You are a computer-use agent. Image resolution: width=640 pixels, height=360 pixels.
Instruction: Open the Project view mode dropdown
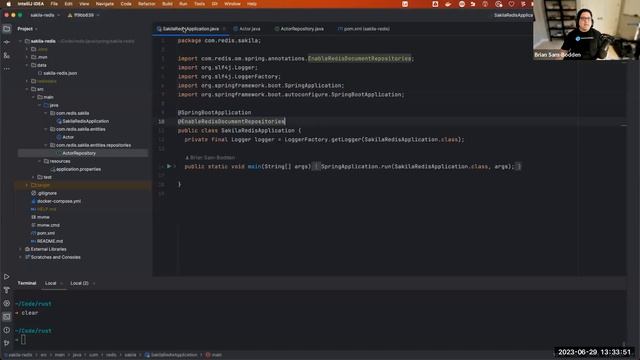27,29
